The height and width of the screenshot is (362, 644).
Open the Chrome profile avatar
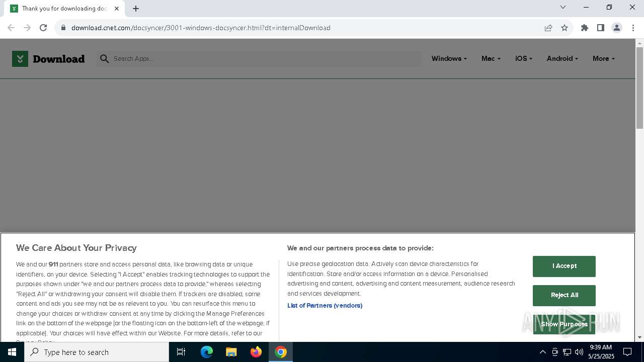(x=617, y=28)
